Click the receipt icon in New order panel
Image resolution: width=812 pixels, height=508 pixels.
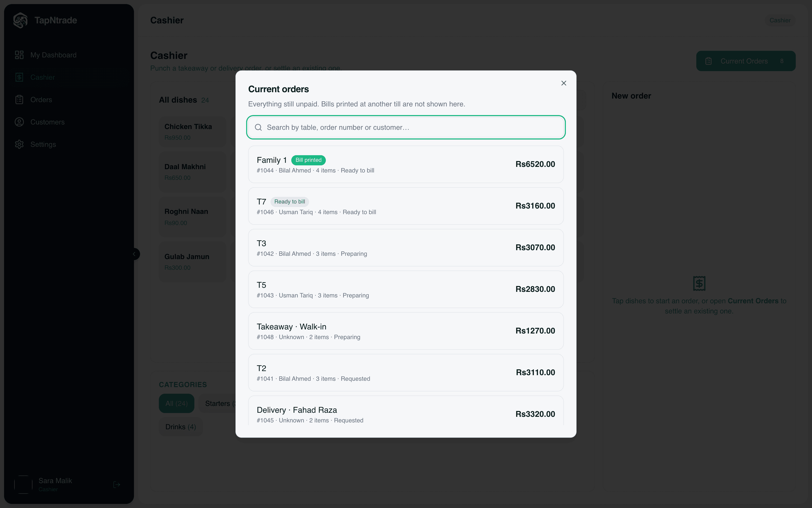[x=699, y=283]
